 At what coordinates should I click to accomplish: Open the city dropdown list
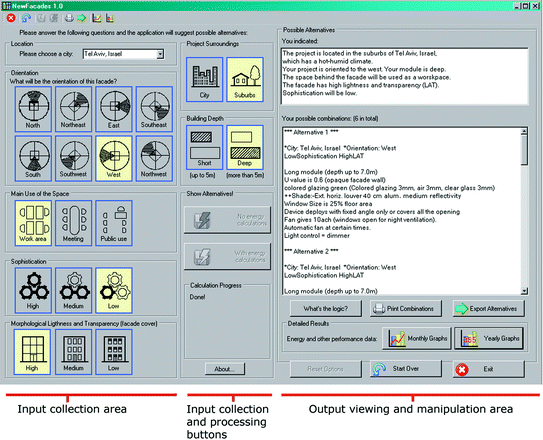click(x=160, y=54)
